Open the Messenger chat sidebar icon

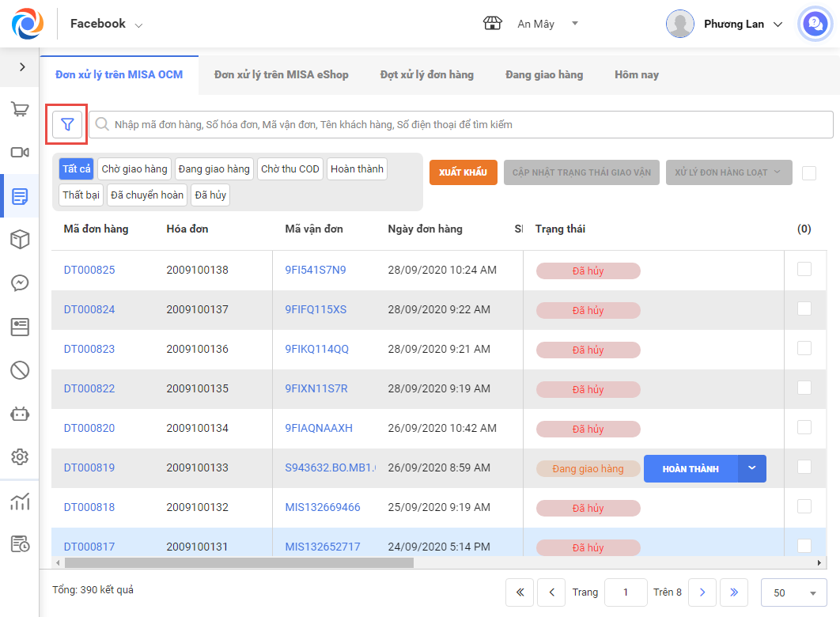click(20, 283)
